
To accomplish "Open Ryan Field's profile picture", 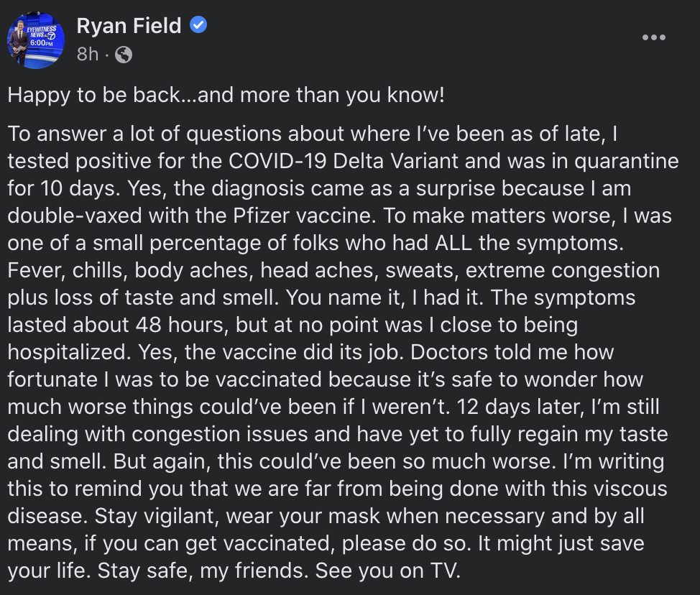I will [36, 40].
